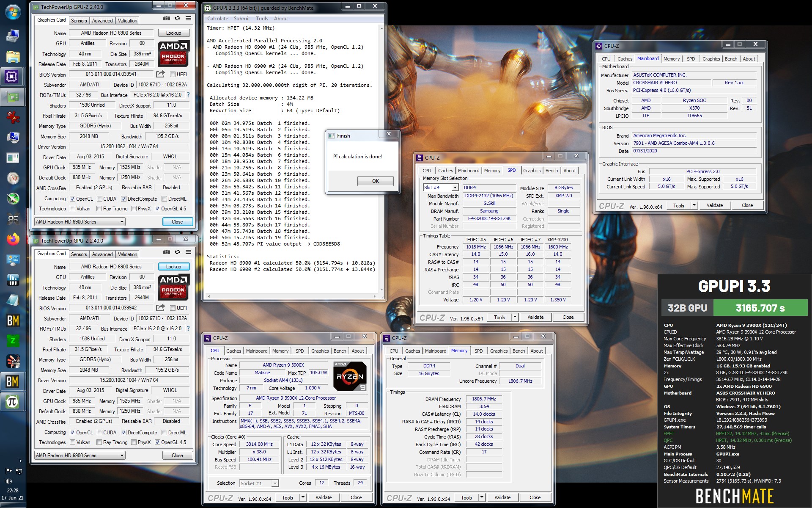This screenshot has height=508, width=812.
Task: Select Bench tab in CPU-Z Mainboard window
Action: click(731, 59)
